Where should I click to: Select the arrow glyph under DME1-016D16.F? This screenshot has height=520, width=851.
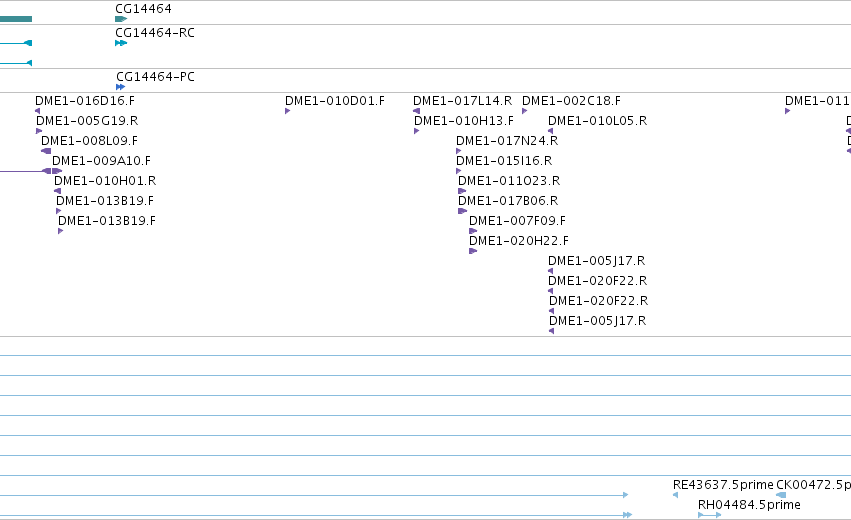(x=37, y=111)
